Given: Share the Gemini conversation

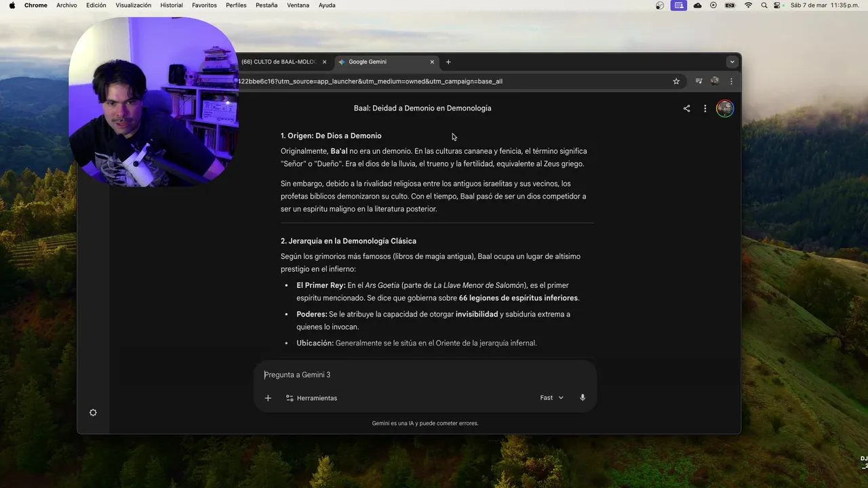Looking at the screenshot, I should [686, 108].
